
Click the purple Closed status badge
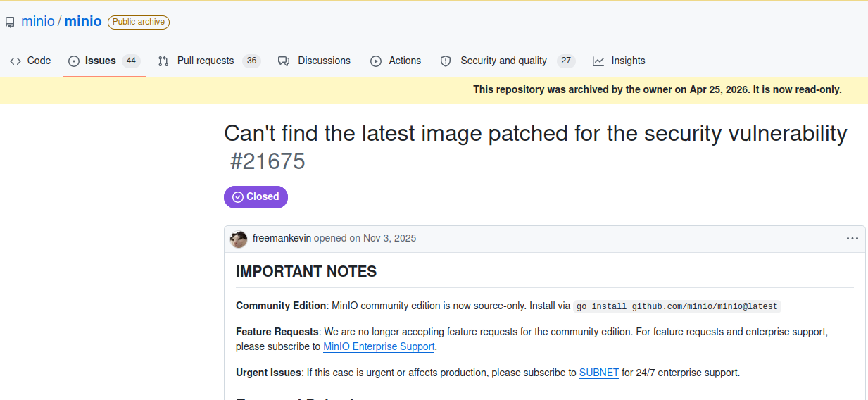pos(256,197)
